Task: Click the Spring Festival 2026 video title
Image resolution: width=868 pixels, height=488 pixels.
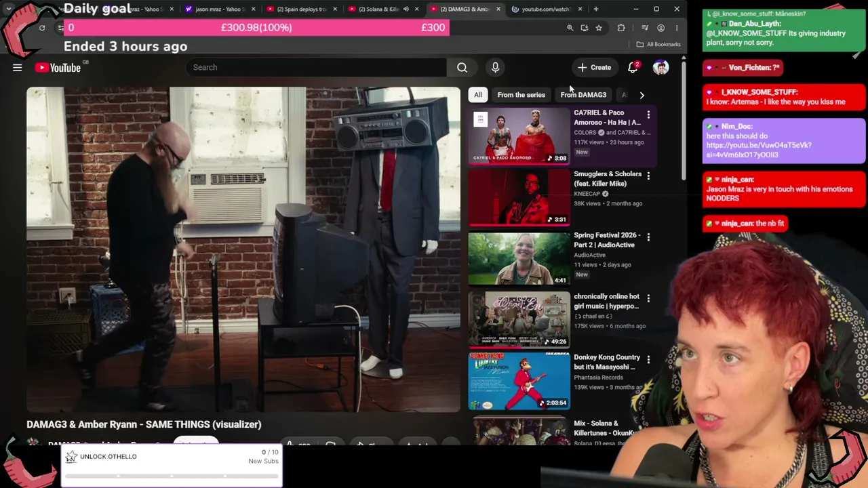Action: 607,240
